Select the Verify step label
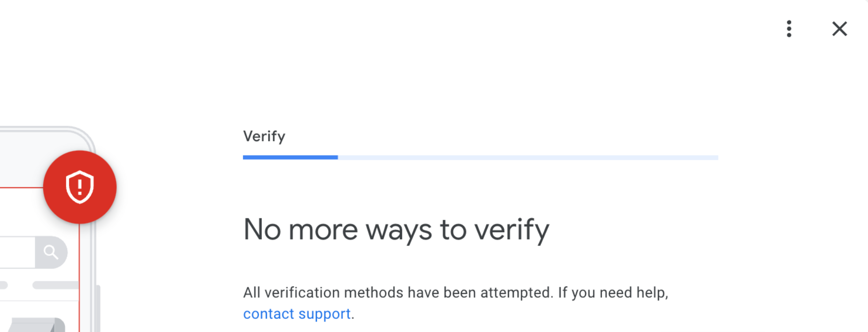 pyautogui.click(x=264, y=136)
